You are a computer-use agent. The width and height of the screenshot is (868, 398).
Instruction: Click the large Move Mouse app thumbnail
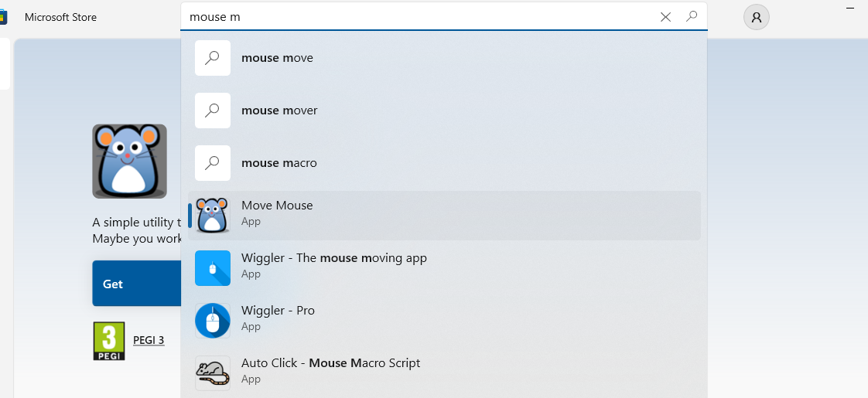(x=129, y=162)
